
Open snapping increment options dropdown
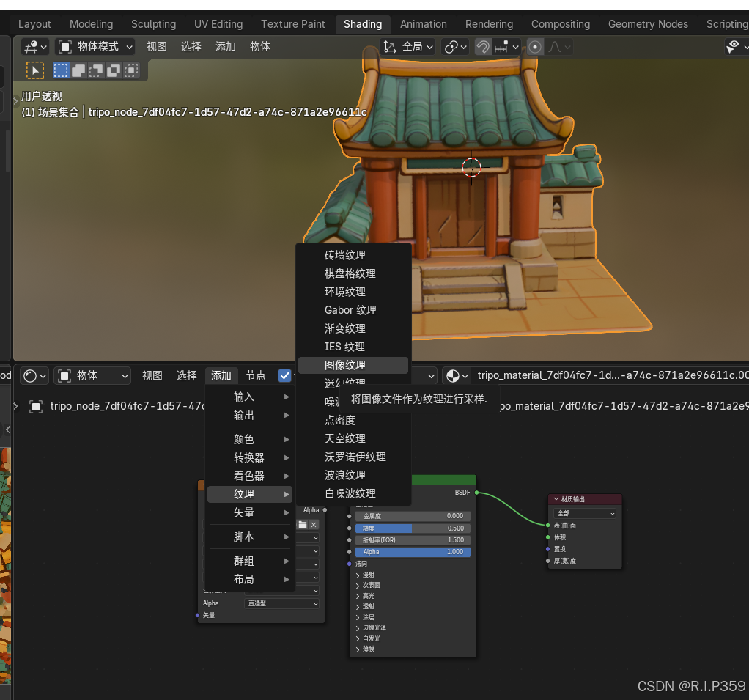(x=507, y=47)
